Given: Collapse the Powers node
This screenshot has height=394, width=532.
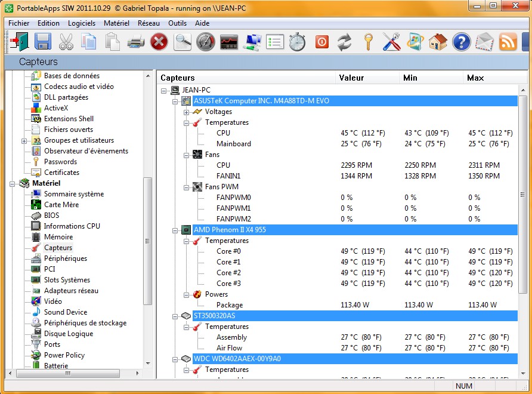Looking at the screenshot, I should tap(186, 295).
